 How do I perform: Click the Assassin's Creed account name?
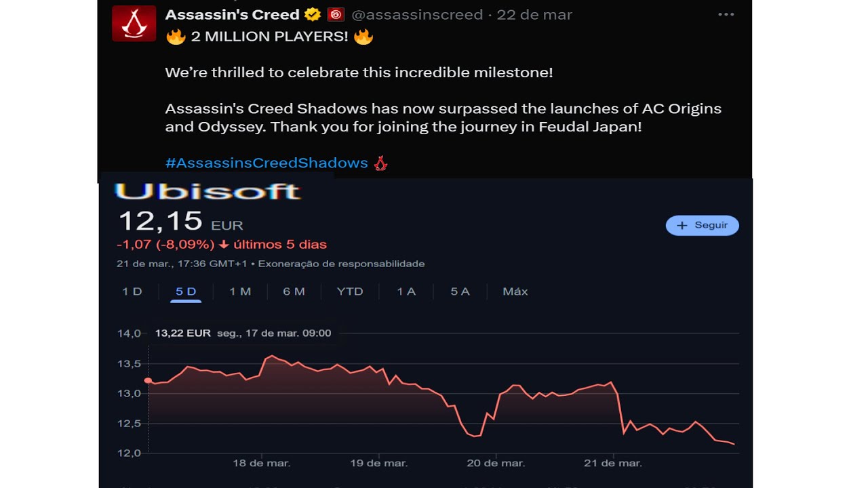point(232,14)
